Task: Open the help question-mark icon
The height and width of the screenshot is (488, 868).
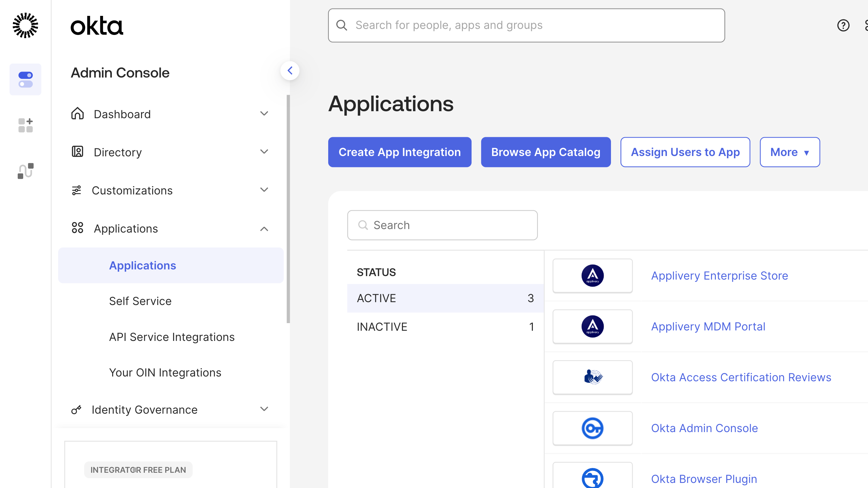Action: [x=844, y=25]
